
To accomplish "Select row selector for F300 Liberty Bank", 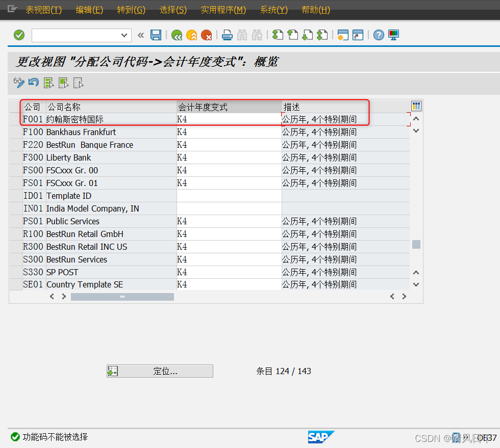I will (16, 157).
